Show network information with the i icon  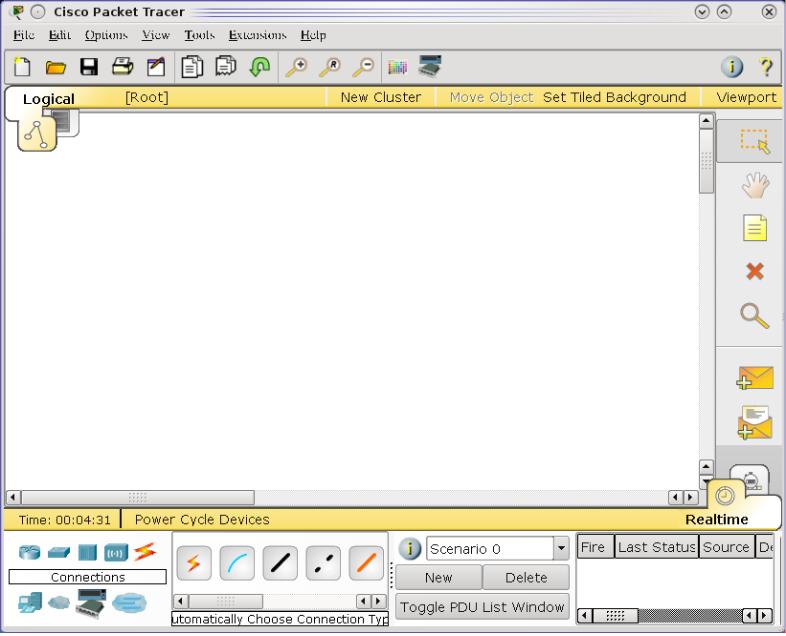732,66
